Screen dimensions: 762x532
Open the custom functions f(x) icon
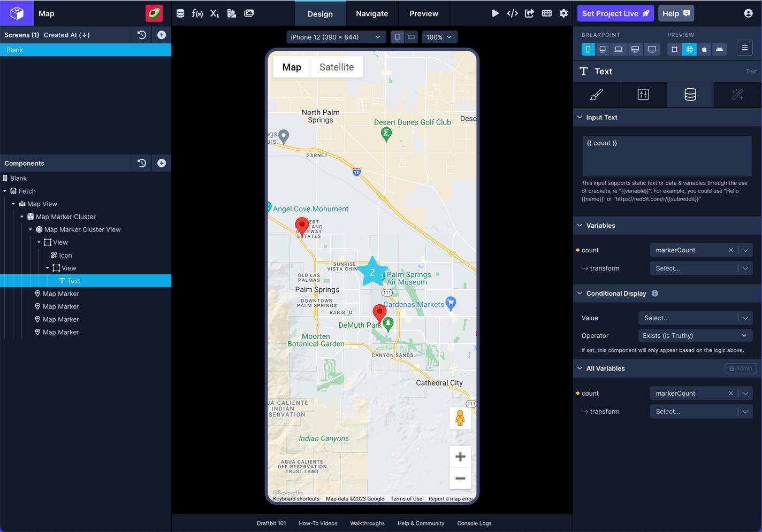[197, 13]
